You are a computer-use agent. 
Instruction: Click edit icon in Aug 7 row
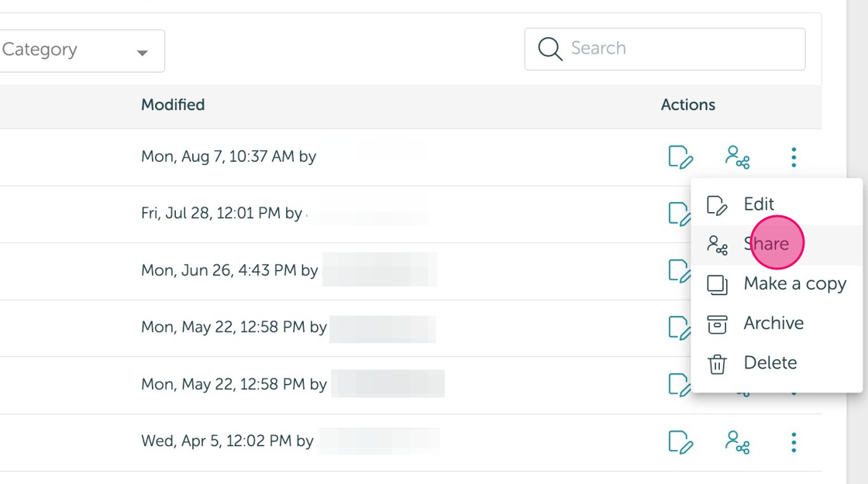680,157
